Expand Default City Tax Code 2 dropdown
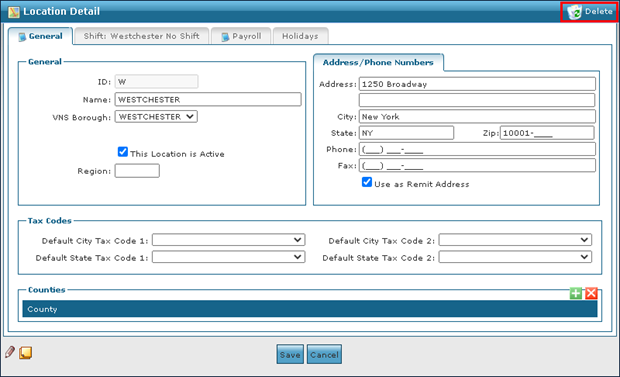Viewport: 620px width, 377px height. 515,240
